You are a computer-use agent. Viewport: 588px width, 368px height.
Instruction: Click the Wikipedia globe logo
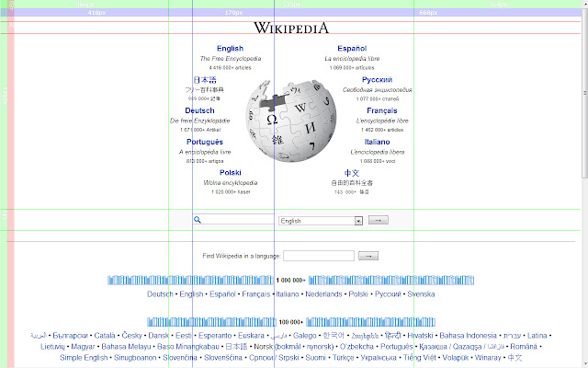click(291, 121)
